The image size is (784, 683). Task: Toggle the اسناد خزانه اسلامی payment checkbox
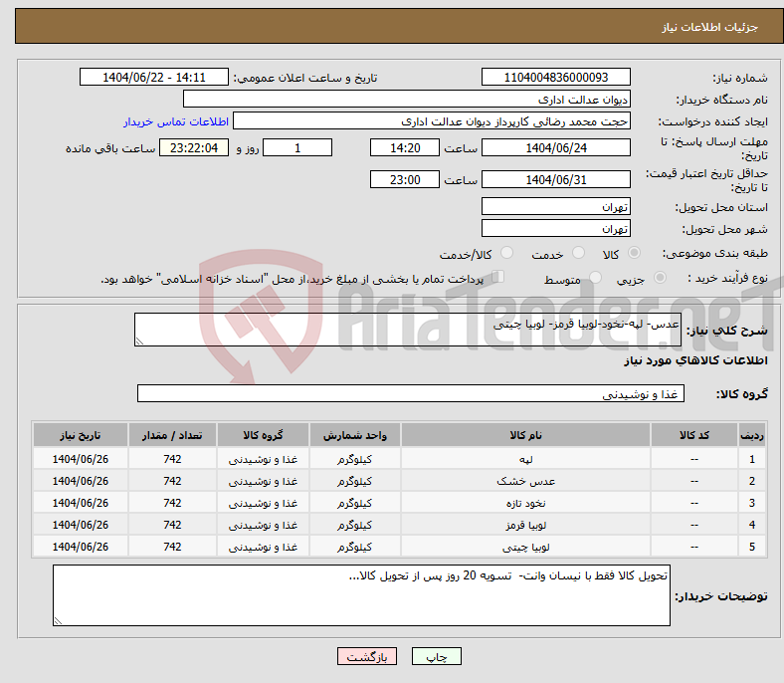tap(498, 277)
